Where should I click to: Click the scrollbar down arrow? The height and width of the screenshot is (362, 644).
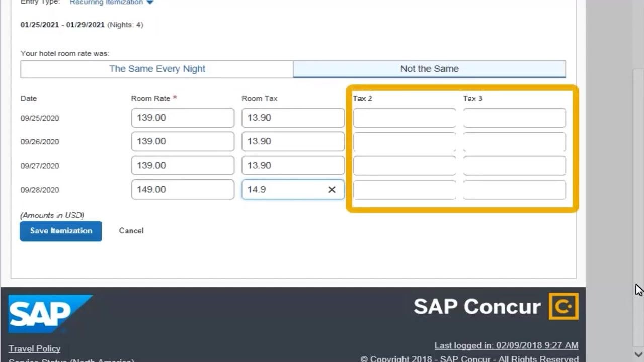tap(638, 355)
